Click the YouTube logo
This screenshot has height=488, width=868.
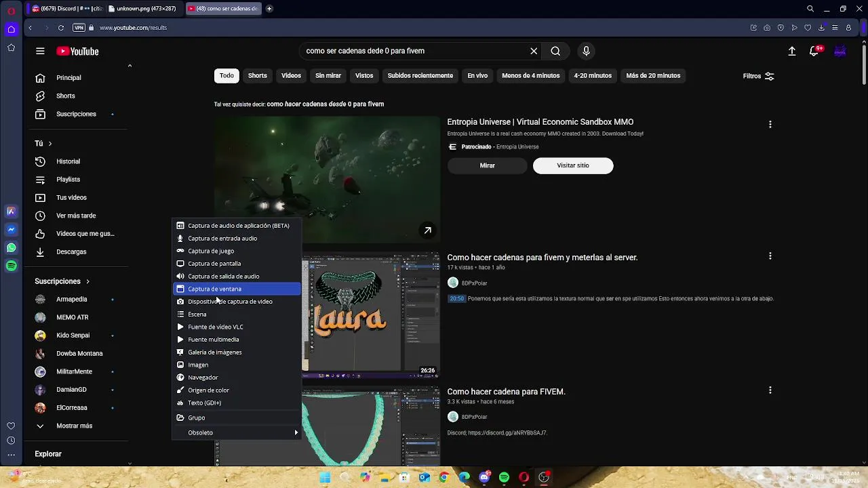point(77,52)
